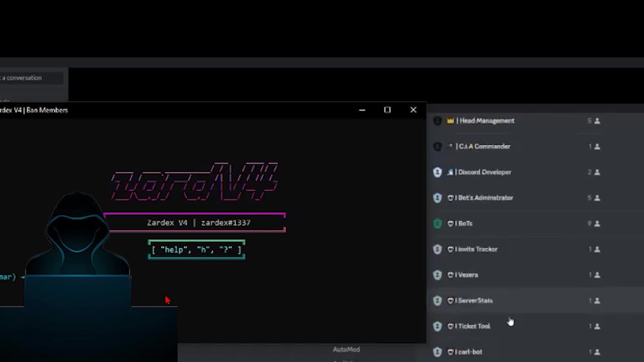
Task: Select the Vexera role entry
Action: (x=466, y=275)
